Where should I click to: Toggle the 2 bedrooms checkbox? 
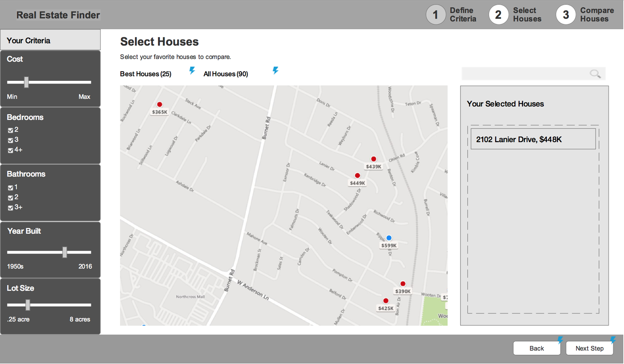pos(10,130)
